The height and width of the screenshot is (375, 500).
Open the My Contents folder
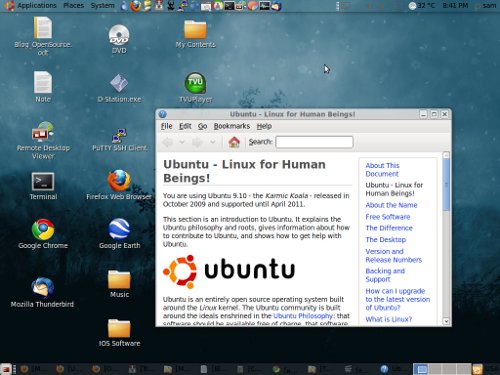pyautogui.click(x=195, y=34)
